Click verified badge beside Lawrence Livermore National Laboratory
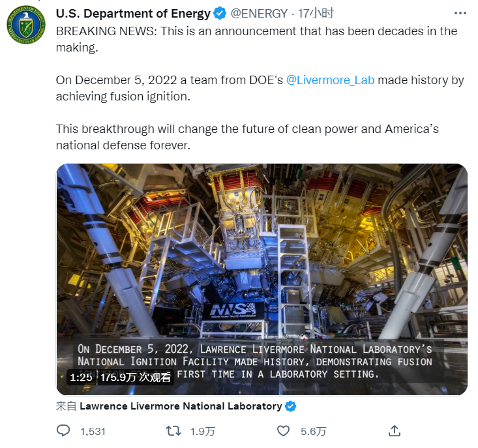The width and height of the screenshot is (478, 448). (x=291, y=406)
